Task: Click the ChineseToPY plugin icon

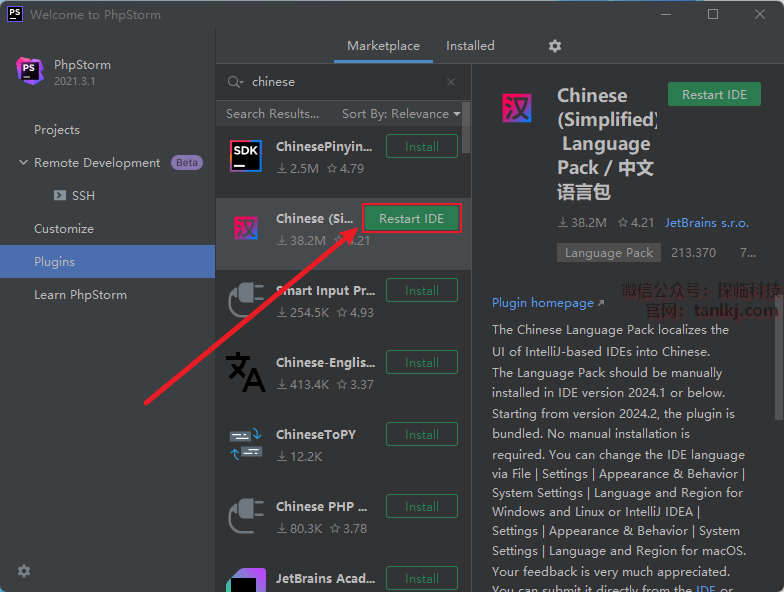Action: [x=246, y=444]
